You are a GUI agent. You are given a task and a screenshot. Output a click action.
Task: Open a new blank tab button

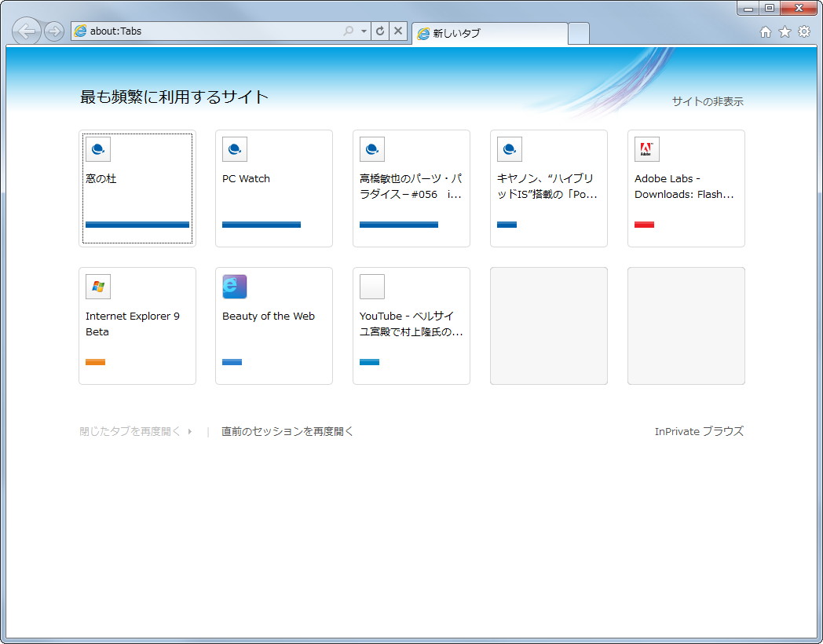pos(579,34)
